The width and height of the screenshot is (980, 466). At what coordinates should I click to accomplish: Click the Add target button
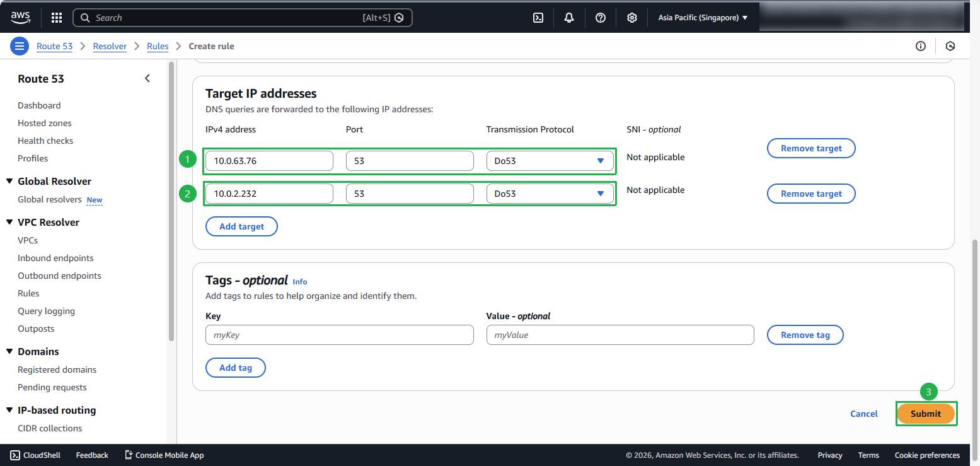(241, 226)
